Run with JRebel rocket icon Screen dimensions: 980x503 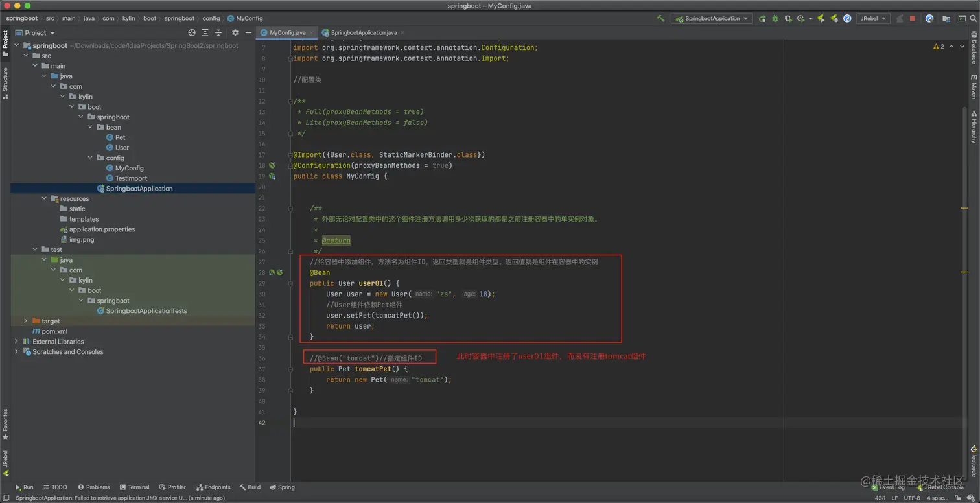821,18
